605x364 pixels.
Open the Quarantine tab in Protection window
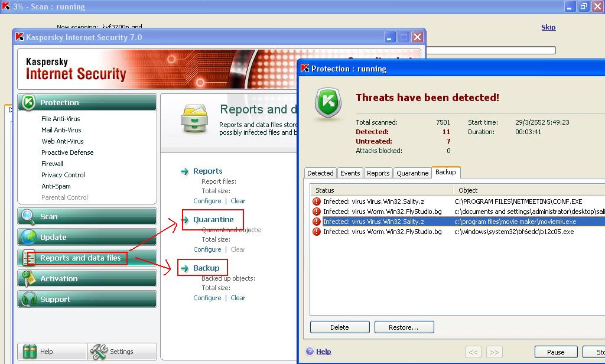click(x=412, y=173)
